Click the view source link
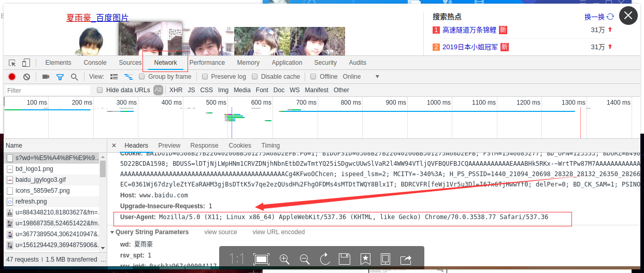The width and height of the screenshot is (644, 273). [x=221, y=232]
